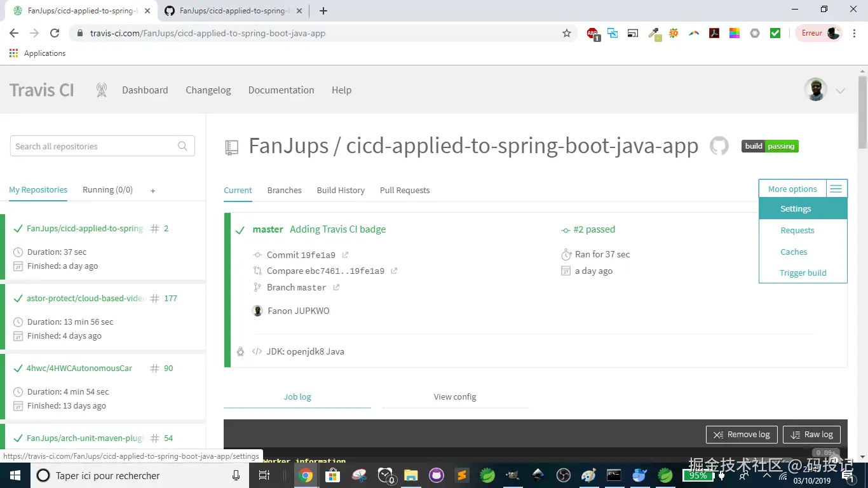Open the Build History tab

click(x=341, y=190)
